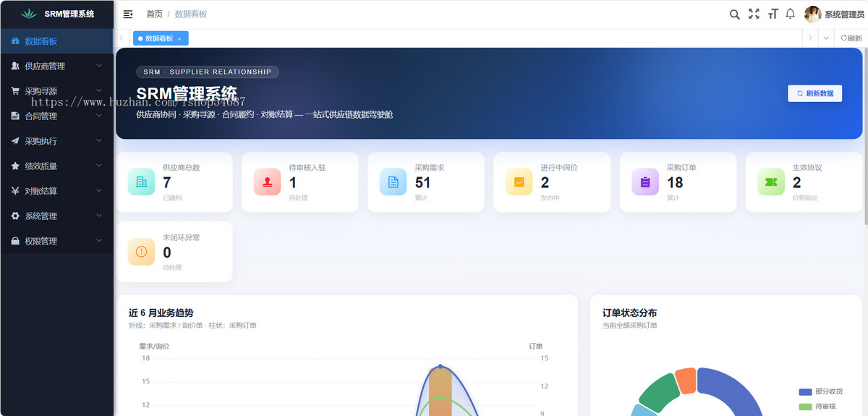This screenshot has width=868, height=416.
Task: Open the 对账结算 sidebar menu item
Action: (x=56, y=191)
